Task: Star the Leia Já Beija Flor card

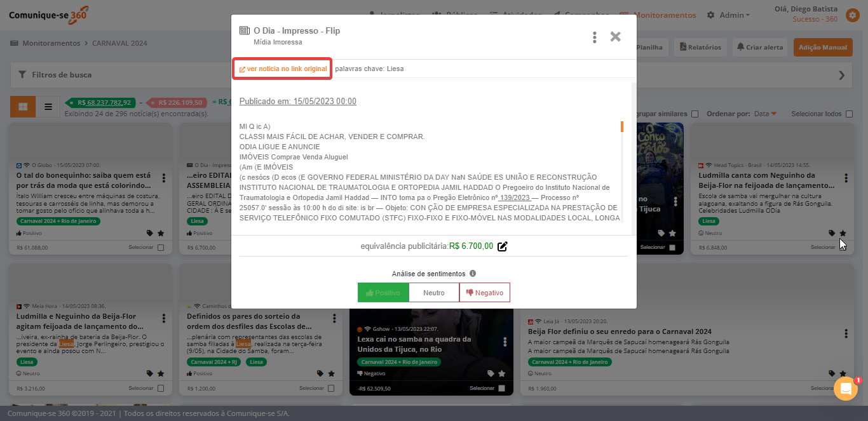Action: (843, 374)
